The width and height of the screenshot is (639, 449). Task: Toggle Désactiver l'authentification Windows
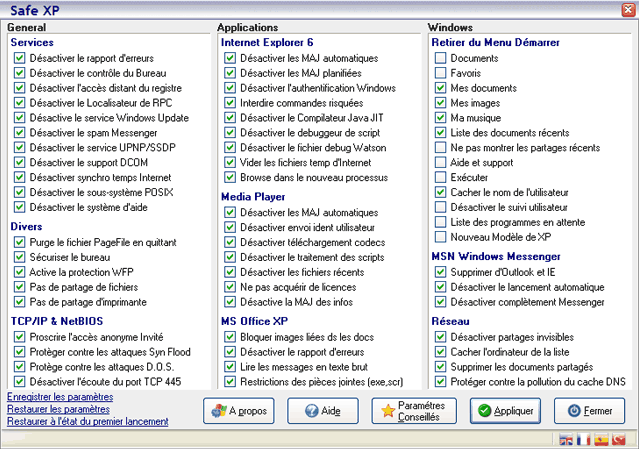(230, 88)
